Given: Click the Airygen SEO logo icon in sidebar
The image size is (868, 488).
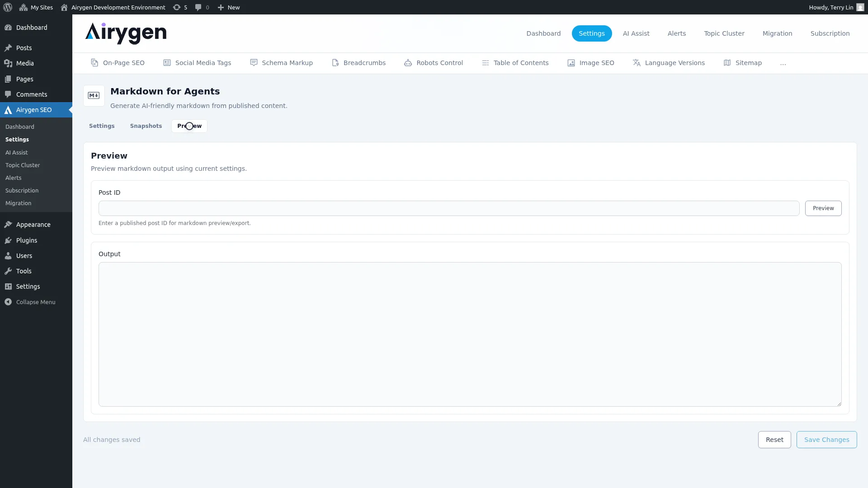Looking at the screenshot, I should [x=8, y=110].
